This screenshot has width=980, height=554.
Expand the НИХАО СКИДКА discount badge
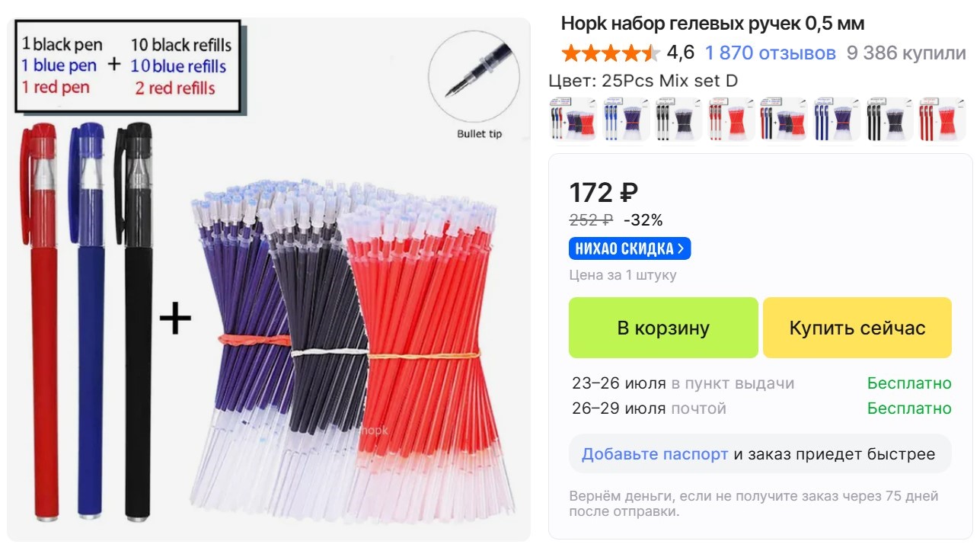(630, 248)
